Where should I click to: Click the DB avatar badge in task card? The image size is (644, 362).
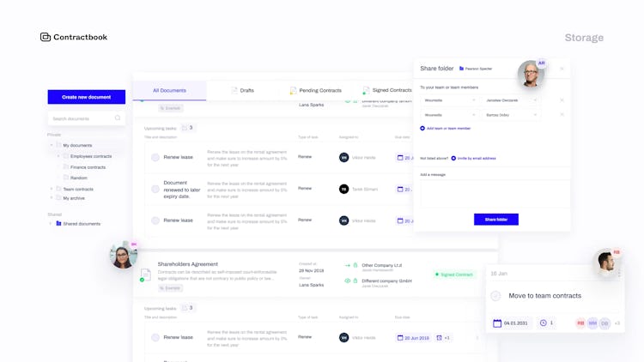click(605, 323)
